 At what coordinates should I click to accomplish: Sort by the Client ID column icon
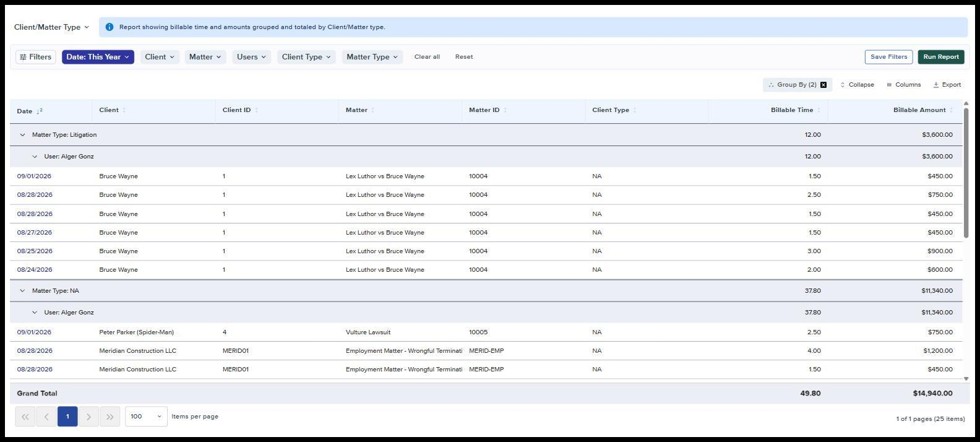click(x=256, y=110)
